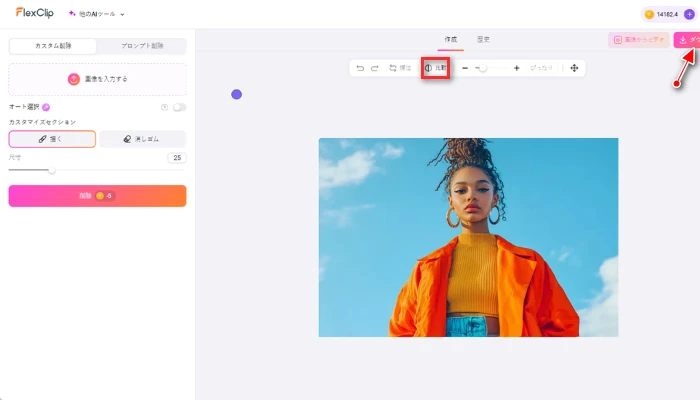Click the 比較 compare button

point(435,68)
